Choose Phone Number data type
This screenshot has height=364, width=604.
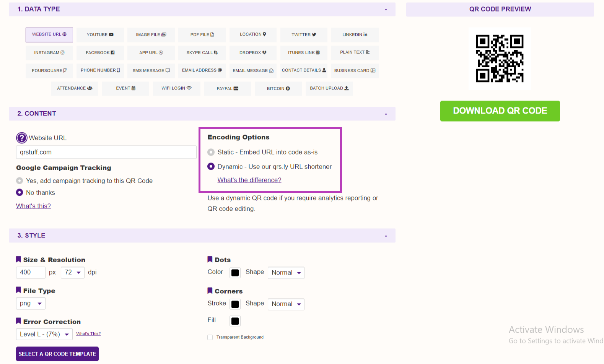(x=100, y=71)
